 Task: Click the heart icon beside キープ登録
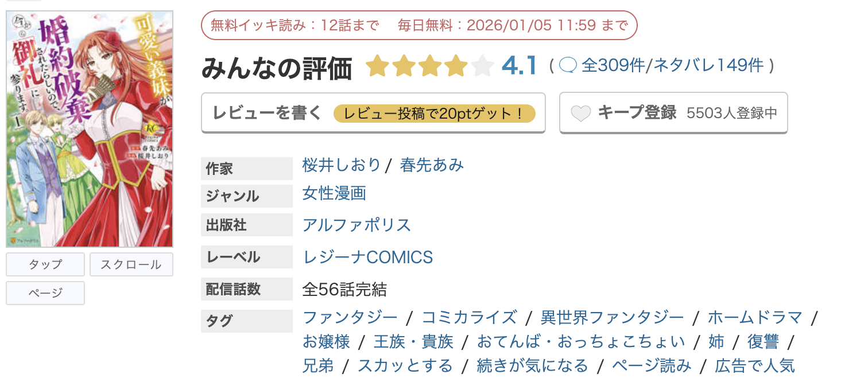click(581, 114)
